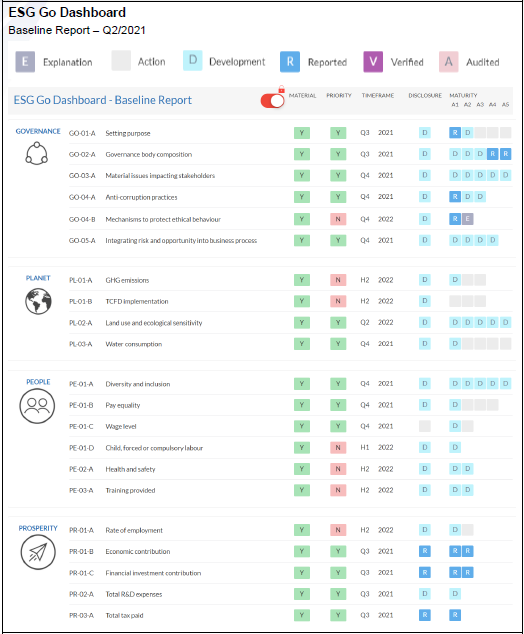Select the MATERIAL column header
The width and height of the screenshot is (524, 634).
[302, 95]
